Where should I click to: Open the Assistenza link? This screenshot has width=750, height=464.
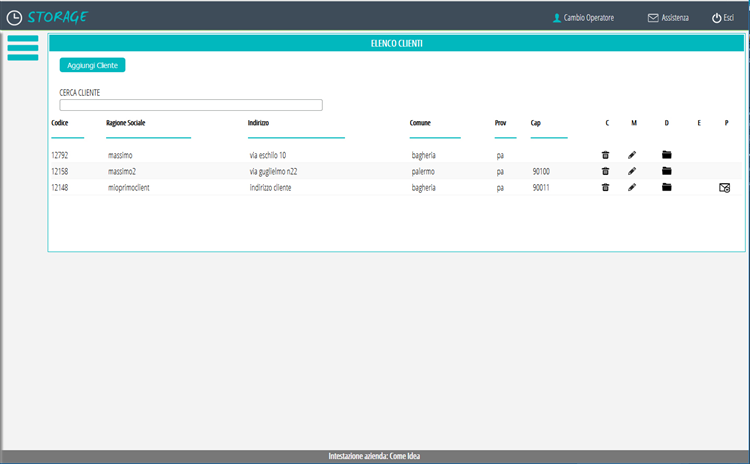click(675, 18)
